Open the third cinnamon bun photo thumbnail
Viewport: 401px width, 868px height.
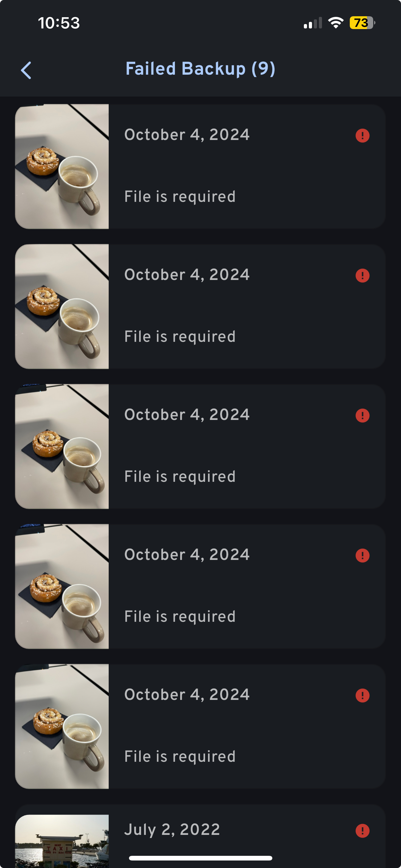click(x=62, y=446)
